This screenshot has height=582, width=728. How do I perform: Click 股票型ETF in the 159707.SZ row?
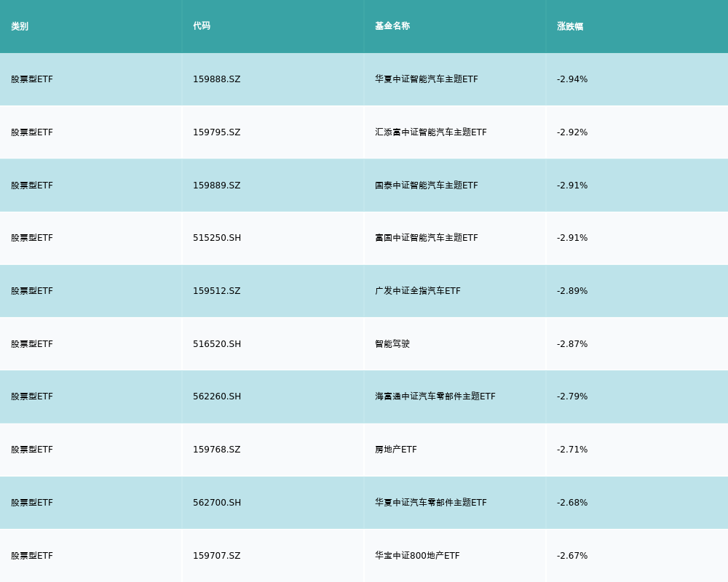pyautogui.click(x=32, y=556)
